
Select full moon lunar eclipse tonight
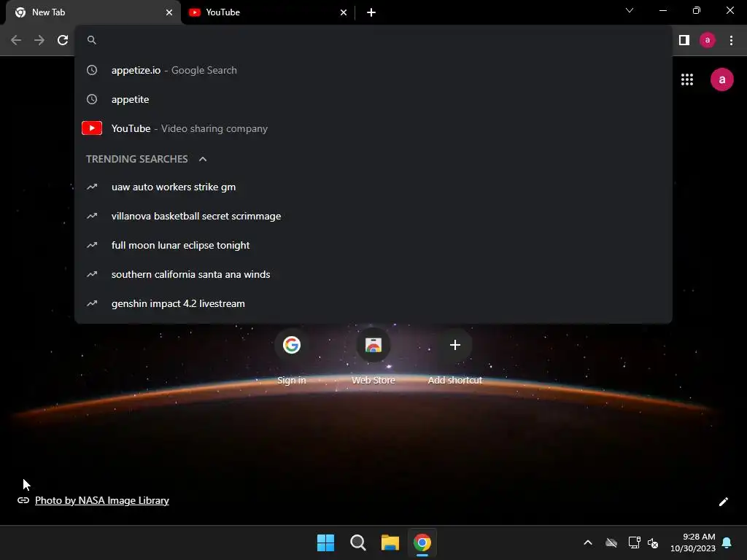(373, 245)
